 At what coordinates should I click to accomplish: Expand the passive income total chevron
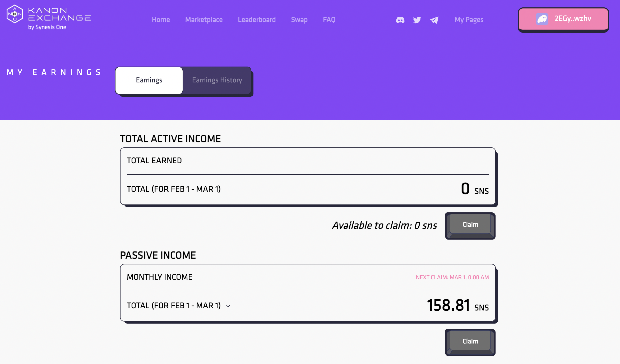228,306
